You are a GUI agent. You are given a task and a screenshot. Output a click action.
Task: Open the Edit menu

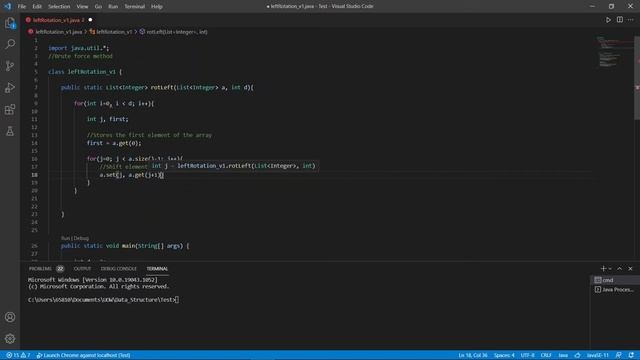pyautogui.click(x=37, y=6)
